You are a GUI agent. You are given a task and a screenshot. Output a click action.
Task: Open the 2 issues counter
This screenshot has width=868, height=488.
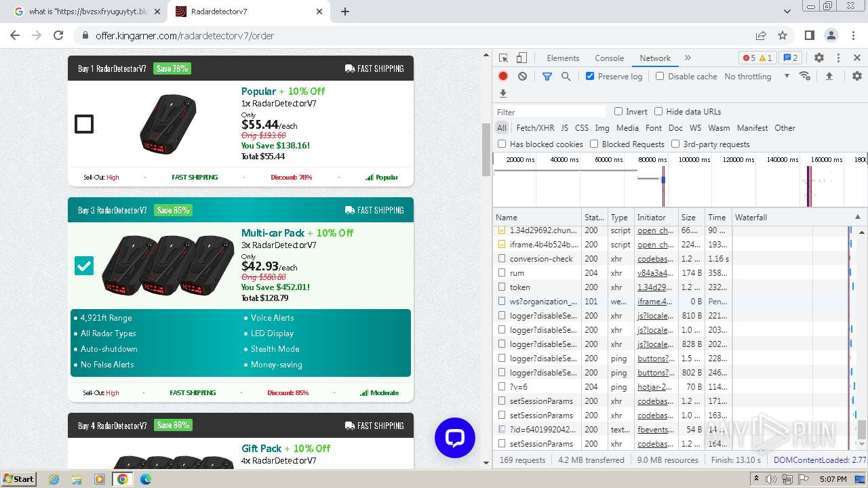tap(790, 58)
